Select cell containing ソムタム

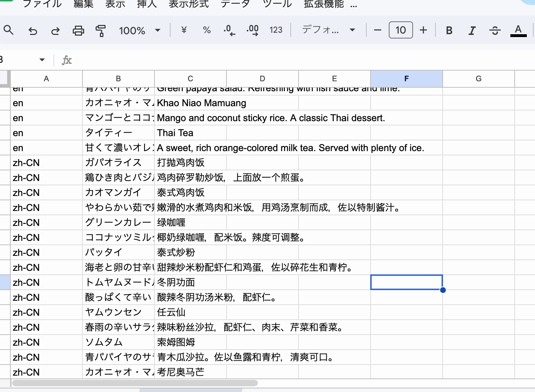118,342
